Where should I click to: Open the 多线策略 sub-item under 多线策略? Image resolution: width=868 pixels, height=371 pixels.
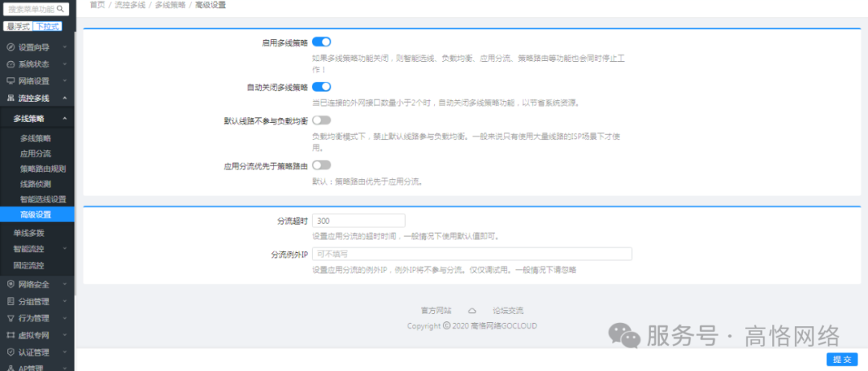tap(37, 138)
